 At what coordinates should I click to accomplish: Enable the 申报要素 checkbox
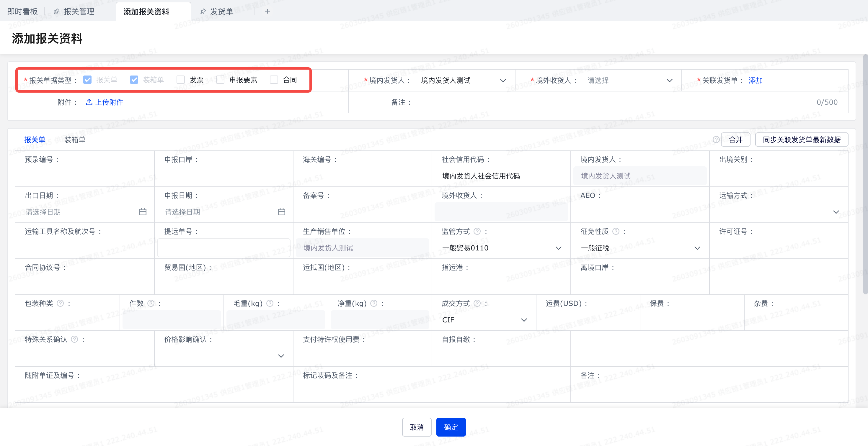click(x=220, y=80)
